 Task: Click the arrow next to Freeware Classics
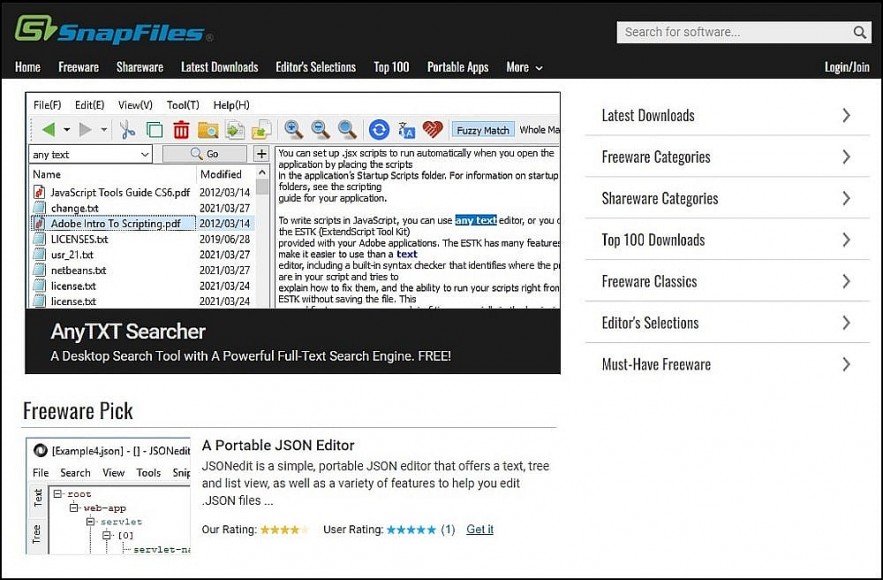(846, 281)
